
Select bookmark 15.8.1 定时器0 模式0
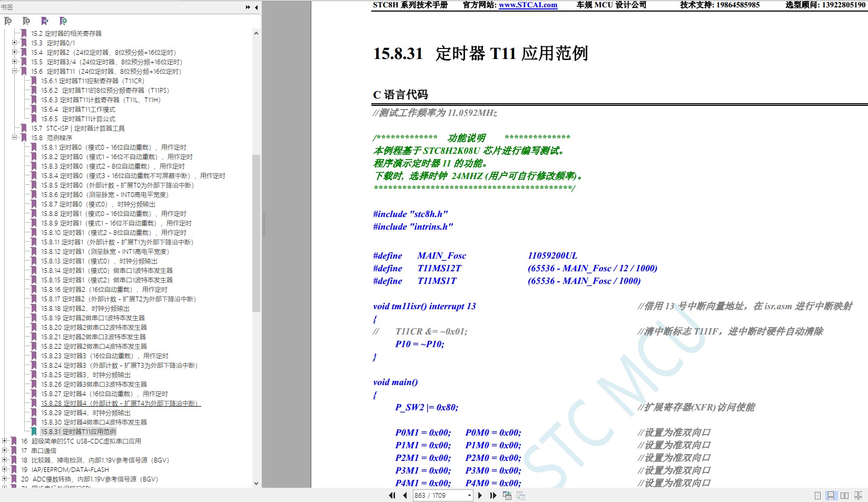[x=114, y=147]
